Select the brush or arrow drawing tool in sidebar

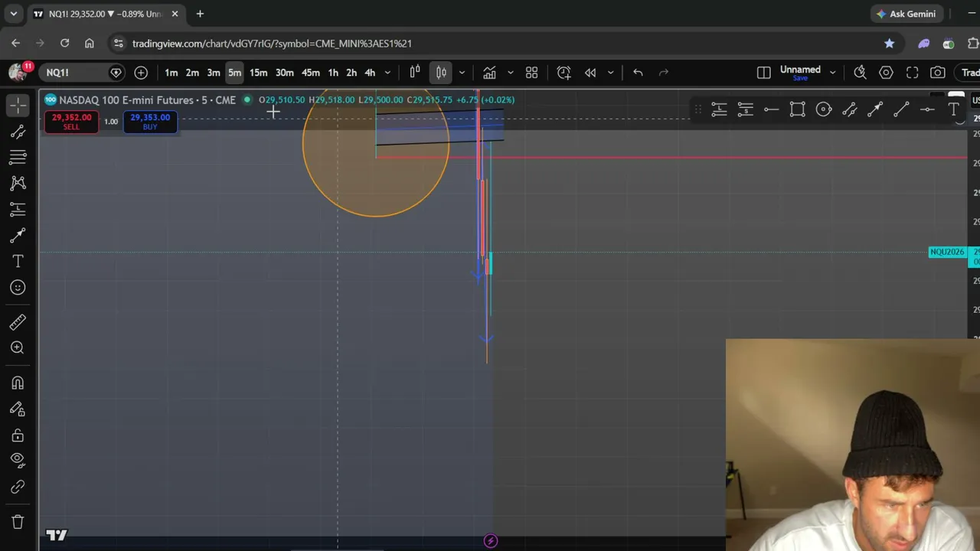coord(18,236)
